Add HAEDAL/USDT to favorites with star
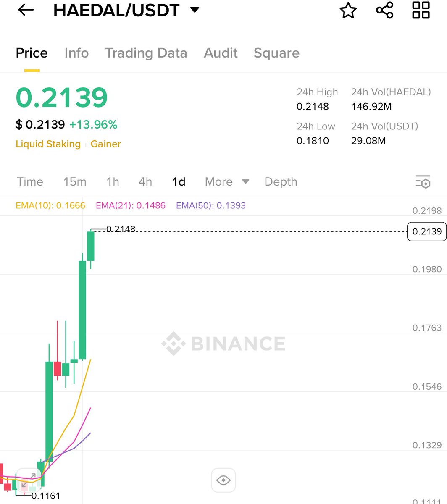The image size is (447, 504). [348, 10]
